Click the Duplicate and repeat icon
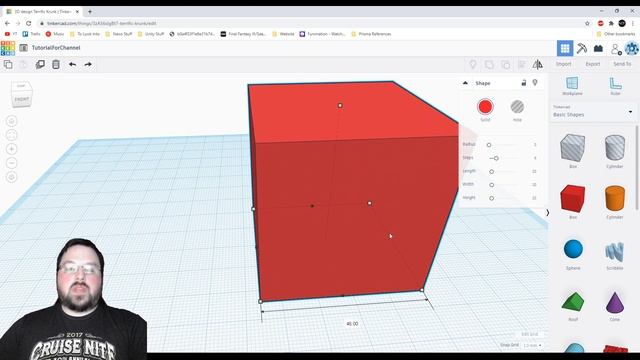This screenshot has width=640, height=360. [40, 64]
